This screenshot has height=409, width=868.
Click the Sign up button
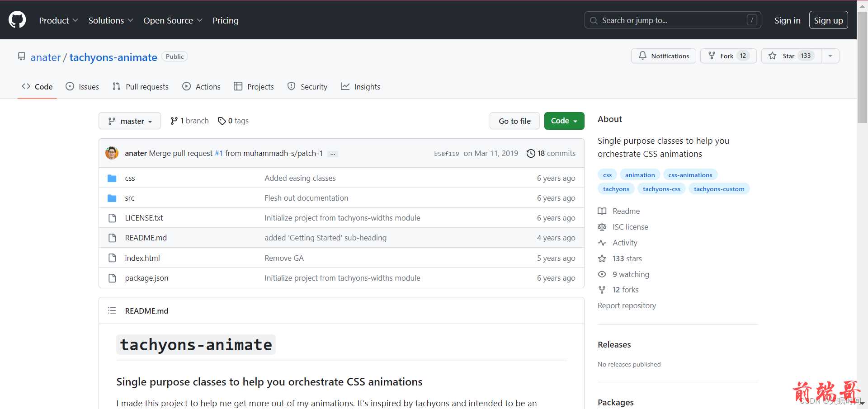coord(828,20)
